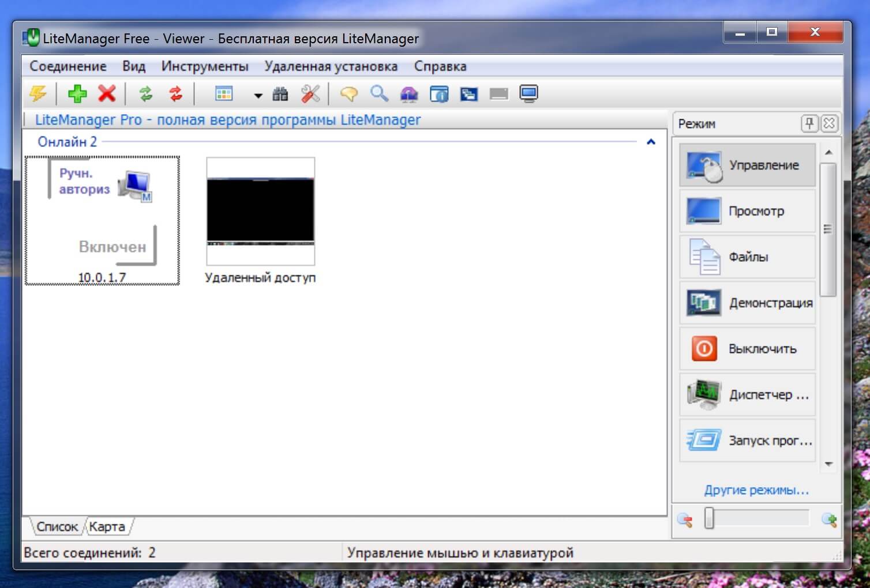
Task: Open the view mode dropdown arrow in toolbar
Action: 258,95
